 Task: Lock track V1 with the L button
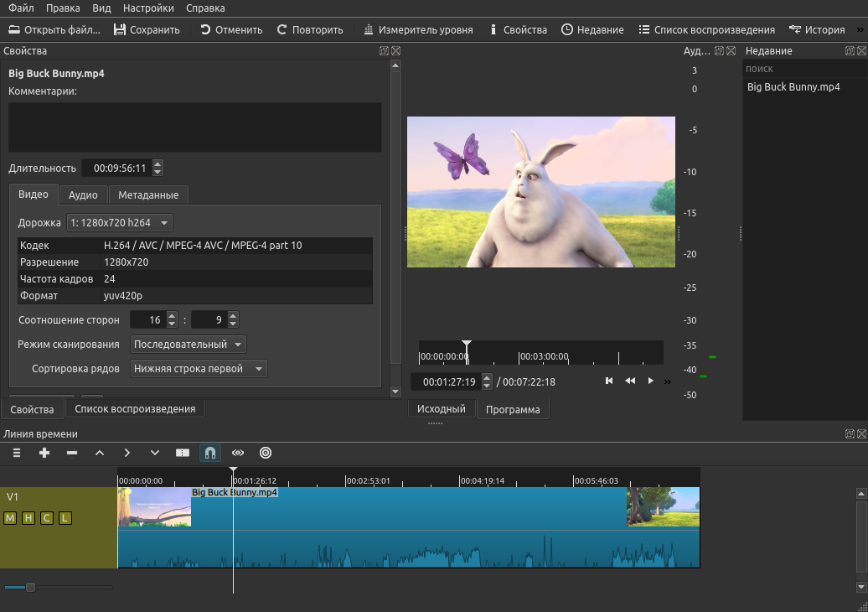pos(65,518)
